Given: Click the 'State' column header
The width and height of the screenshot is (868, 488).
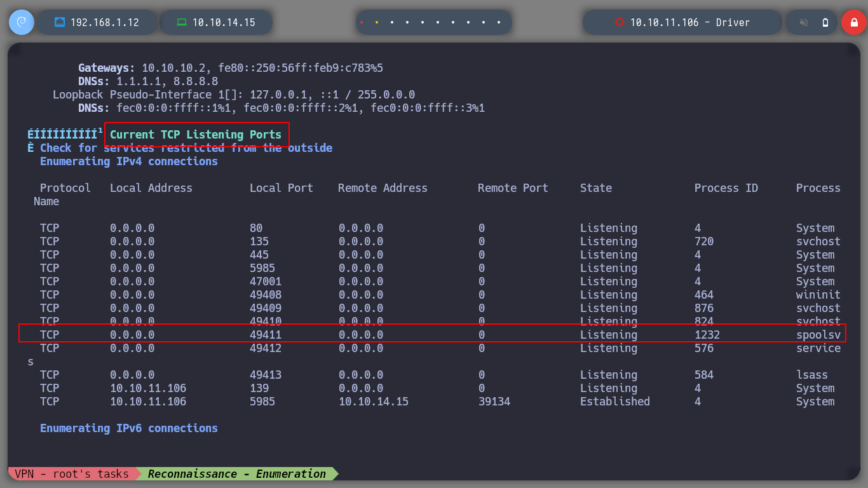Looking at the screenshot, I should [596, 188].
